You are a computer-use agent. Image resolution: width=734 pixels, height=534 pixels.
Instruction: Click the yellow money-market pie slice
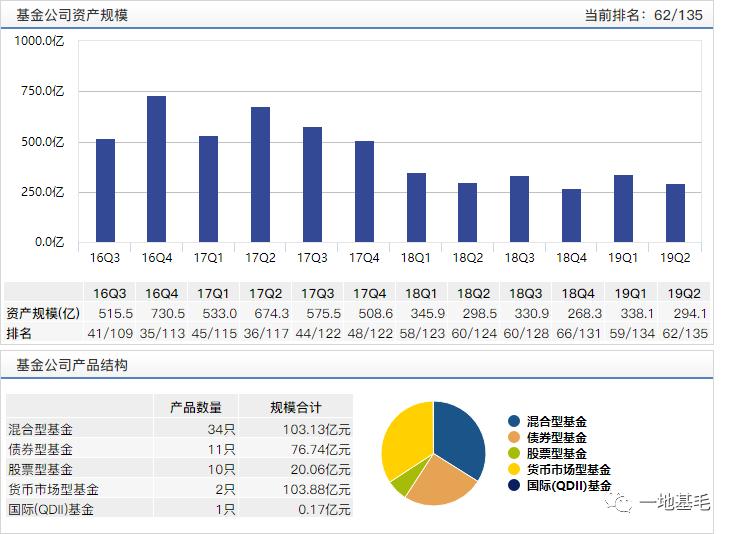(x=407, y=440)
